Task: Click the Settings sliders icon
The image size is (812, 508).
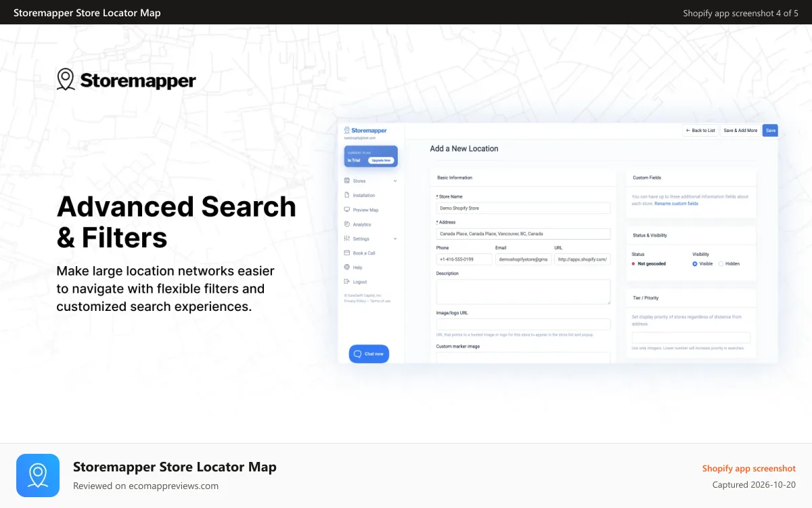Action: (x=346, y=238)
